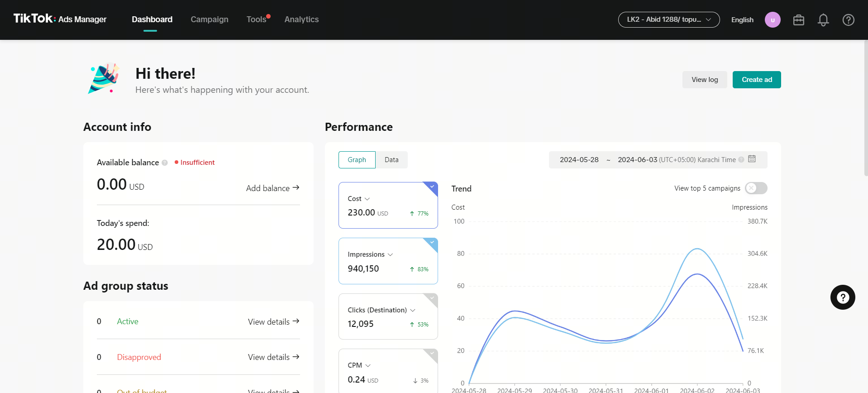This screenshot has height=393, width=868.
Task: Click the Add balance link
Action: (x=272, y=188)
